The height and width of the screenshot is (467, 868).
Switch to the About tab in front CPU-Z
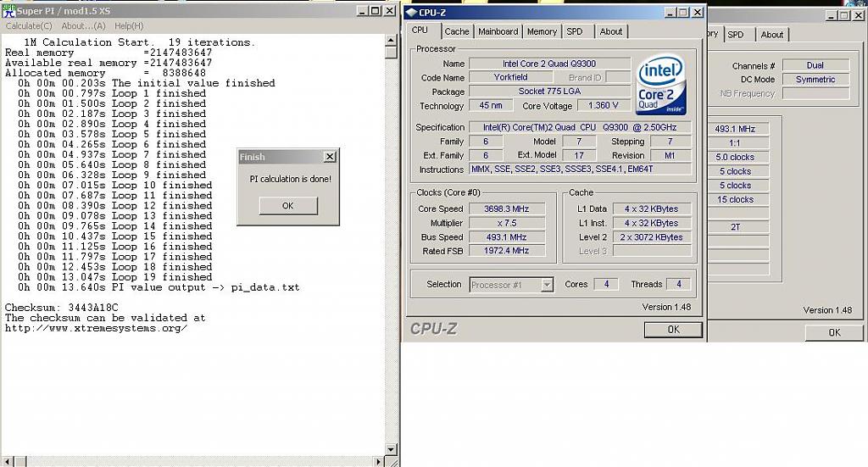coord(611,31)
